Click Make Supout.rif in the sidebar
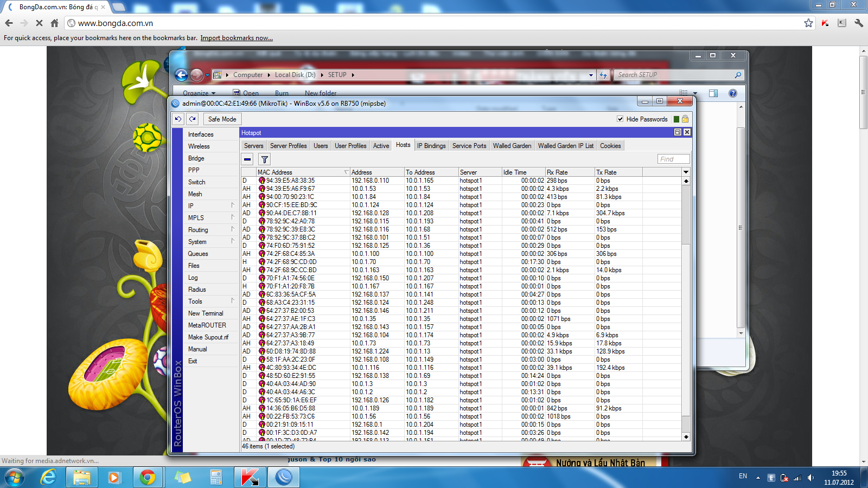868x488 pixels. pos(211,337)
